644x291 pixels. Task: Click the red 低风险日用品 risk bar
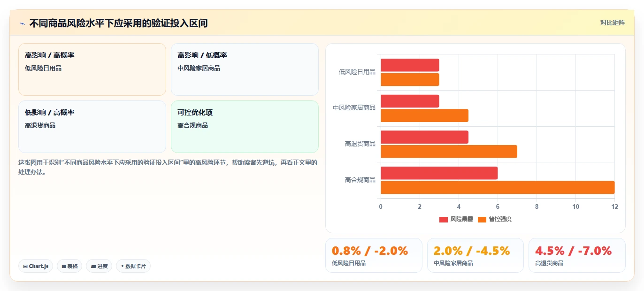click(x=410, y=65)
